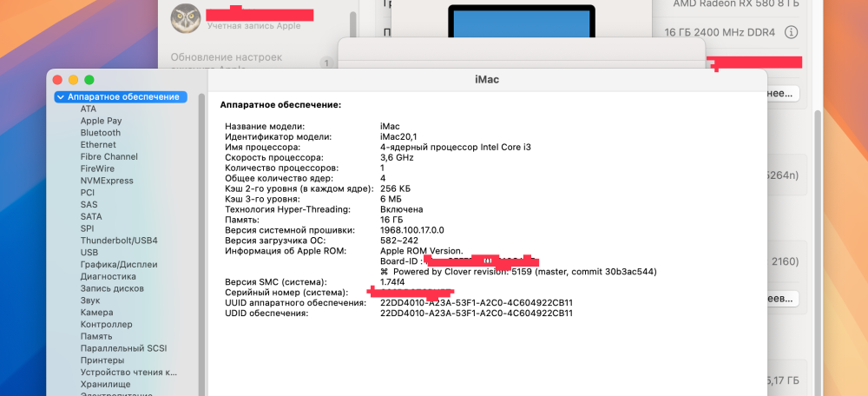Screen dimensions: 868x396
Task: Click the sidebar scrollbar in System Information
Action: [201, 244]
